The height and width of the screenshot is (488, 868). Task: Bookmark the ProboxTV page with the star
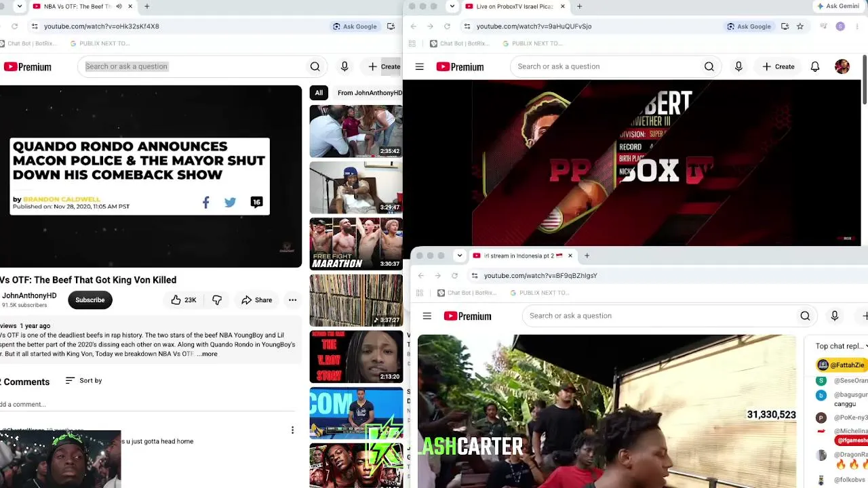tap(800, 26)
